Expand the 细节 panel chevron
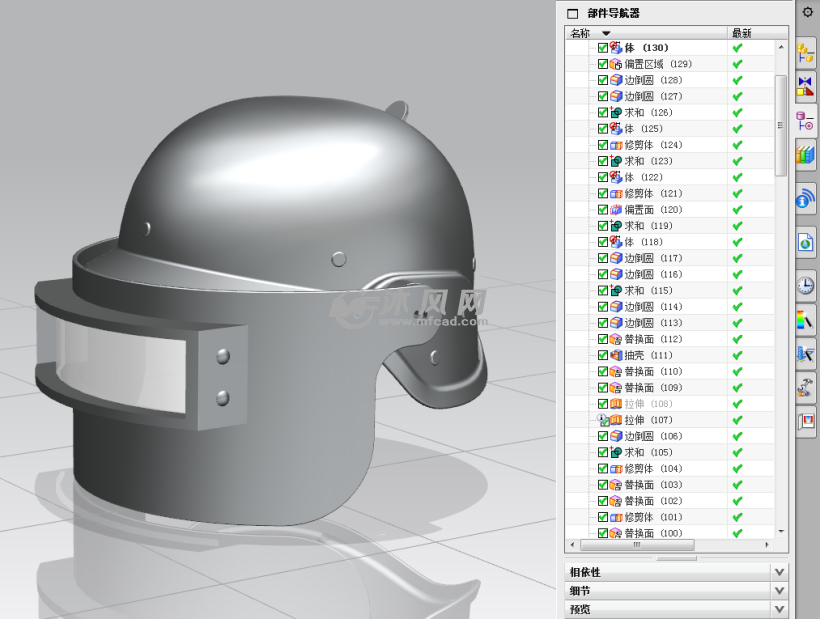The image size is (820, 619). [779, 591]
